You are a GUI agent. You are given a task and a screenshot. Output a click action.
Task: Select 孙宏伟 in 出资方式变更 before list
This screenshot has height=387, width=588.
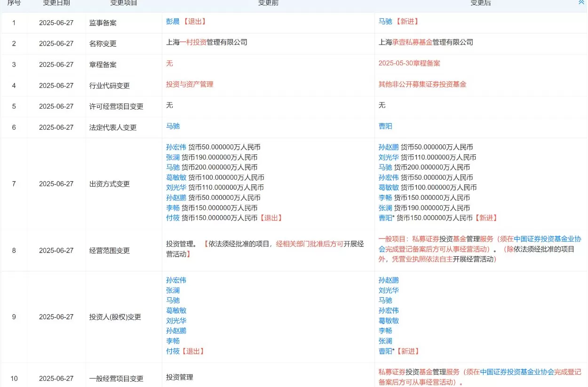[176, 147]
